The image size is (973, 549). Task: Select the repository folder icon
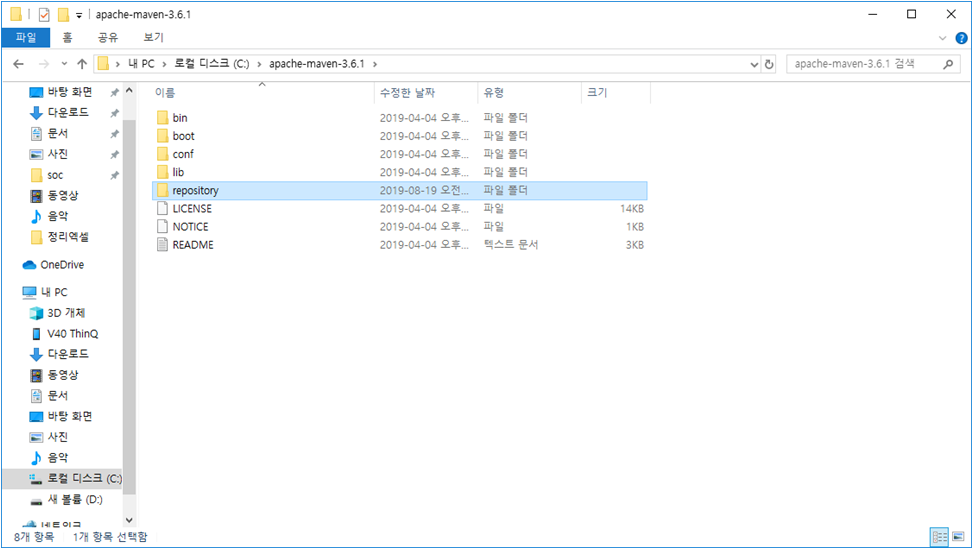pos(163,190)
